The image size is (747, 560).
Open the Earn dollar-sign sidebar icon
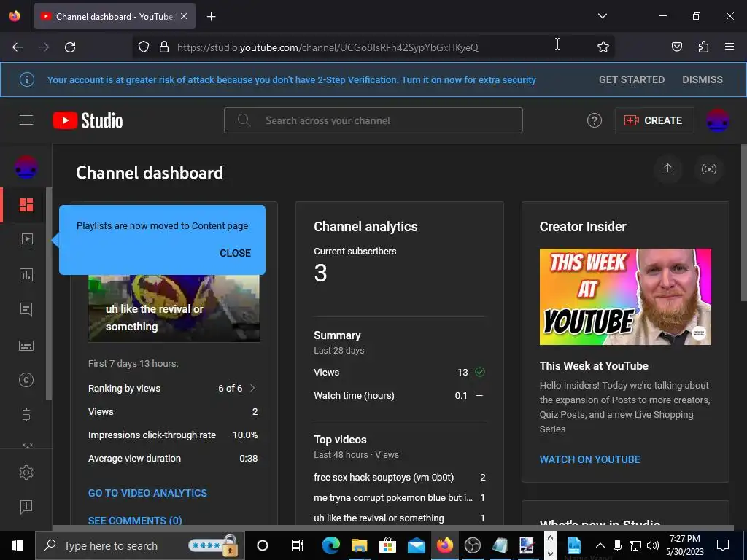pos(26,415)
